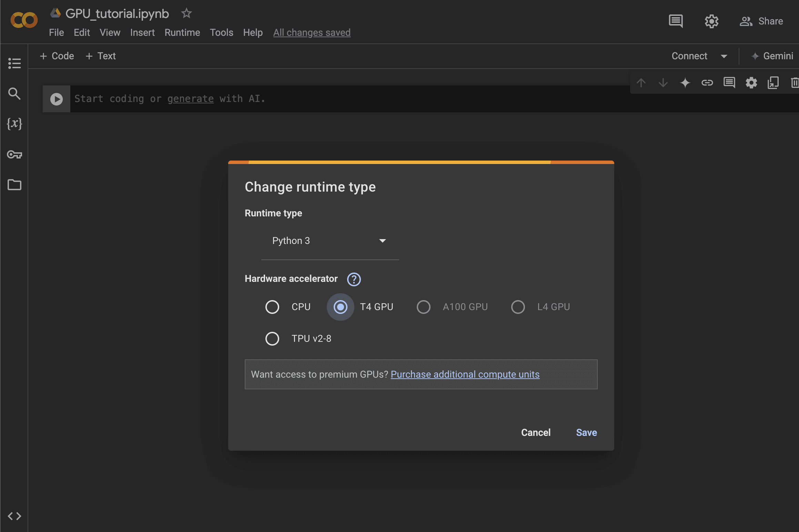This screenshot has width=799, height=532.
Task: Click the GPU_tutorial.ipynb notebook title
Action: click(117, 14)
